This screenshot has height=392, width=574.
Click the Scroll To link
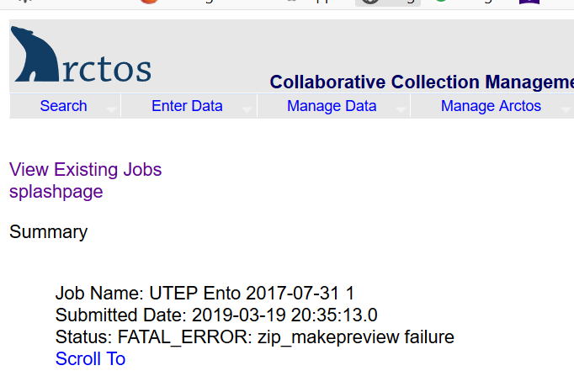(90, 358)
